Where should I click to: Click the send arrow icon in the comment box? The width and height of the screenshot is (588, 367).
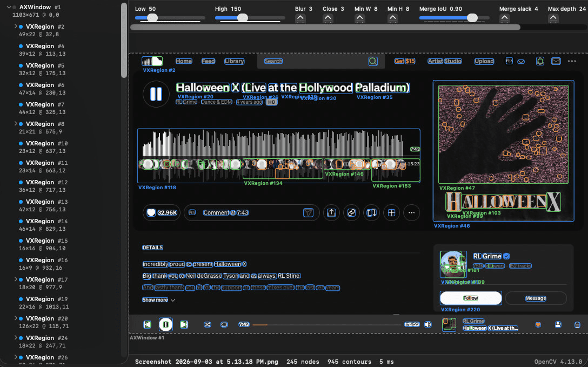(308, 212)
